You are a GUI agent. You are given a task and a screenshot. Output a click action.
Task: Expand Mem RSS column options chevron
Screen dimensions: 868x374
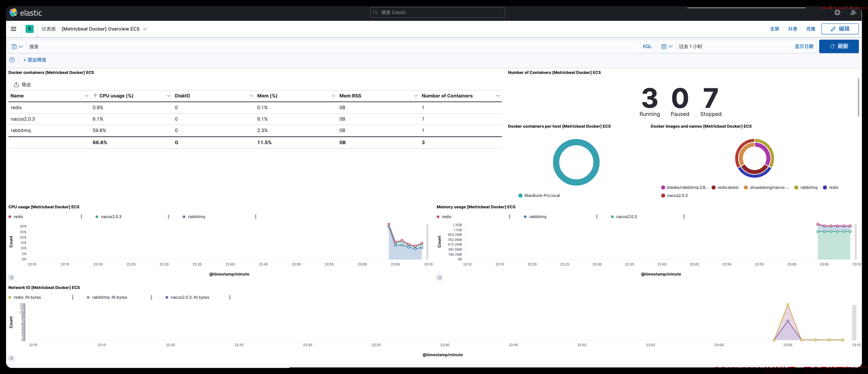click(415, 96)
